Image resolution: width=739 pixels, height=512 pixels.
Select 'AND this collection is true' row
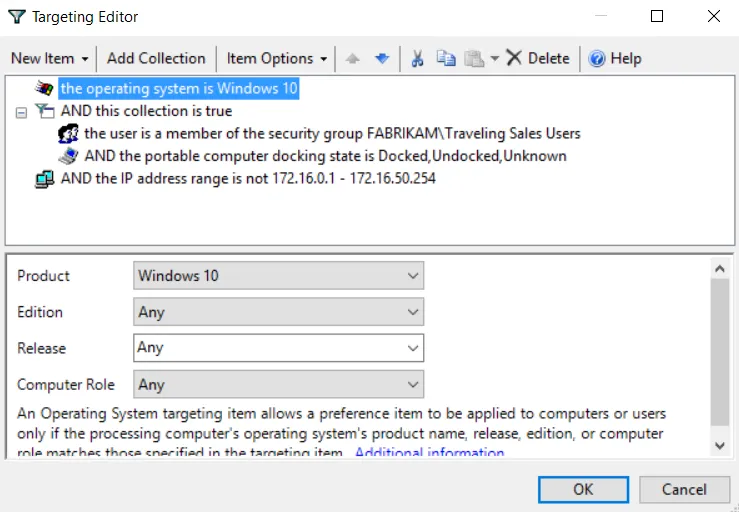click(147, 111)
